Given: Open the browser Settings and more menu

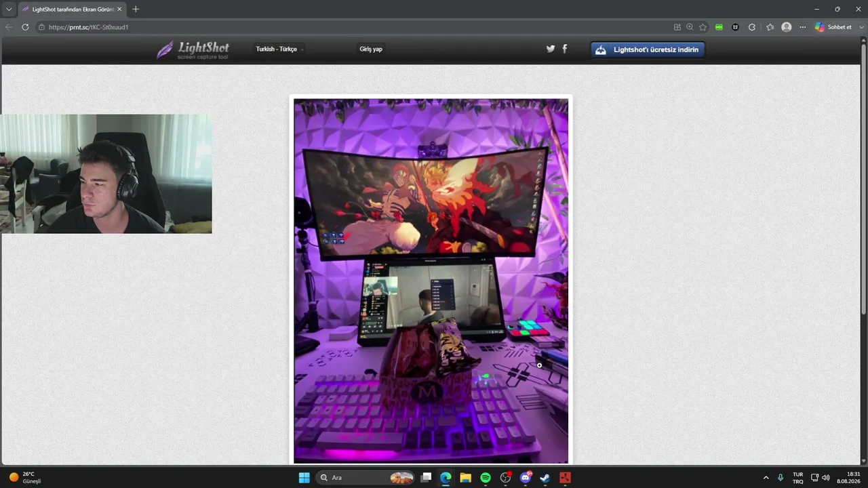Looking at the screenshot, I should coord(803,27).
